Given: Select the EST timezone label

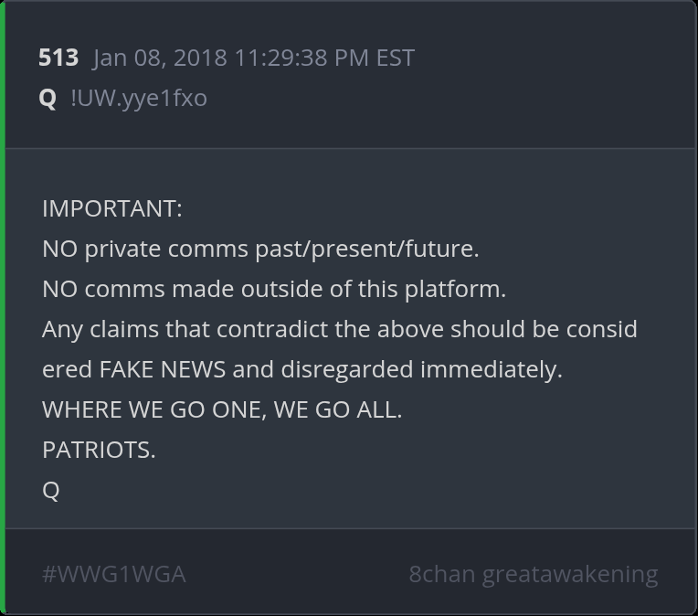Looking at the screenshot, I should coord(395,58).
